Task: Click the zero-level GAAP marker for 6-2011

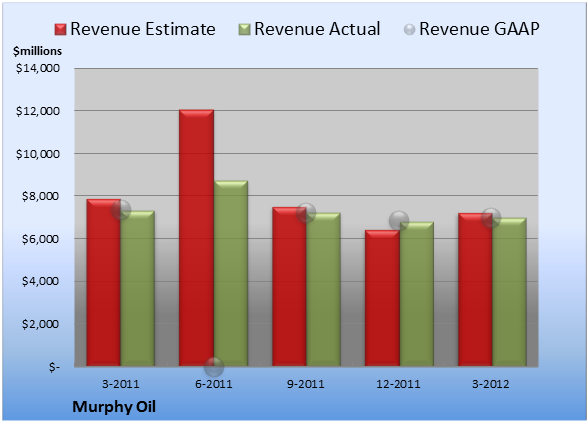Action: pos(214,366)
